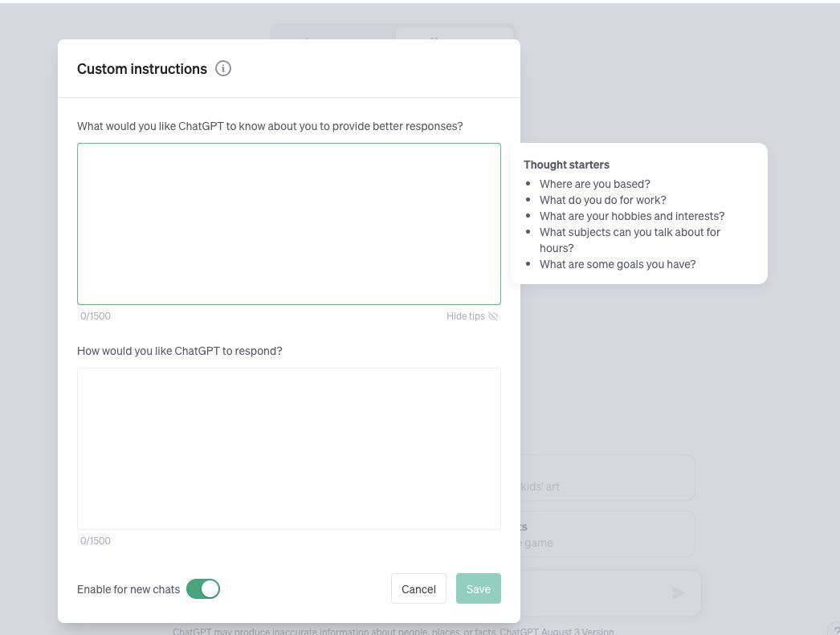This screenshot has height=635, width=840.
Task: Click the Cancel button
Action: click(418, 589)
